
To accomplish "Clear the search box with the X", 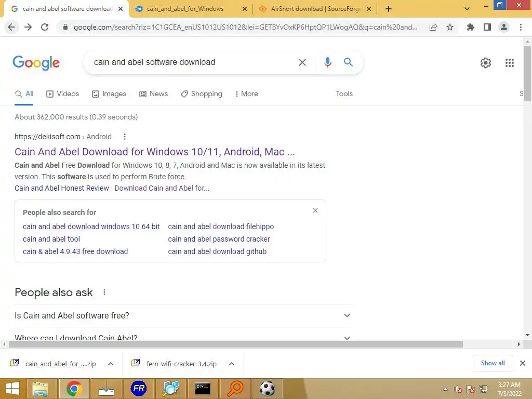I will [x=302, y=62].
